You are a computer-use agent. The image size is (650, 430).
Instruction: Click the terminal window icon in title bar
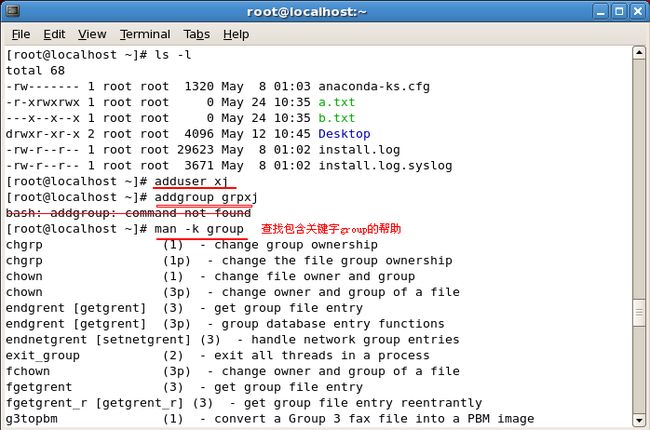point(12,10)
